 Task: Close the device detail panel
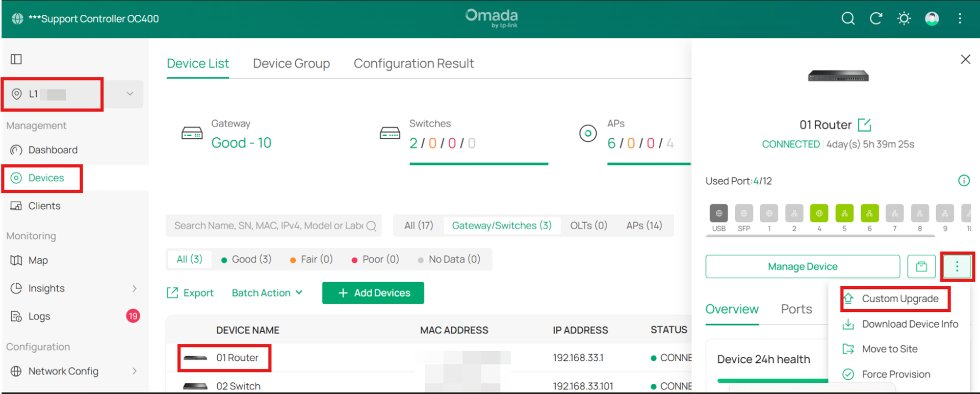click(965, 59)
